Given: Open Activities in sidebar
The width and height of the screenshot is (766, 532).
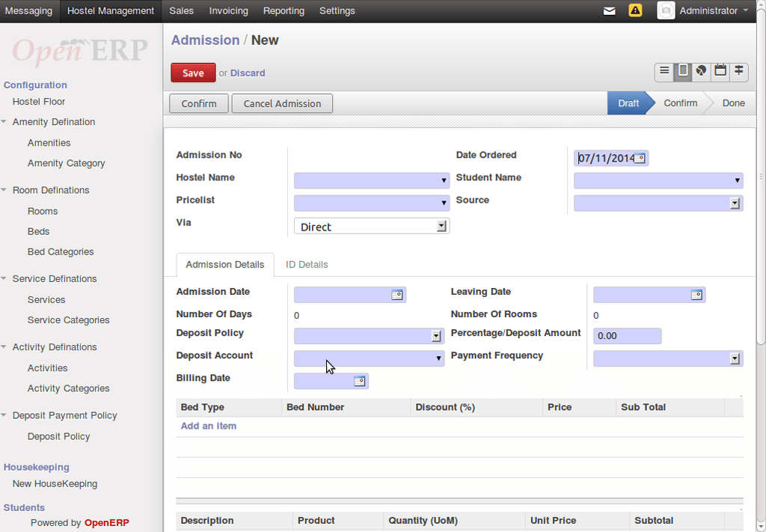Looking at the screenshot, I should click(47, 368).
